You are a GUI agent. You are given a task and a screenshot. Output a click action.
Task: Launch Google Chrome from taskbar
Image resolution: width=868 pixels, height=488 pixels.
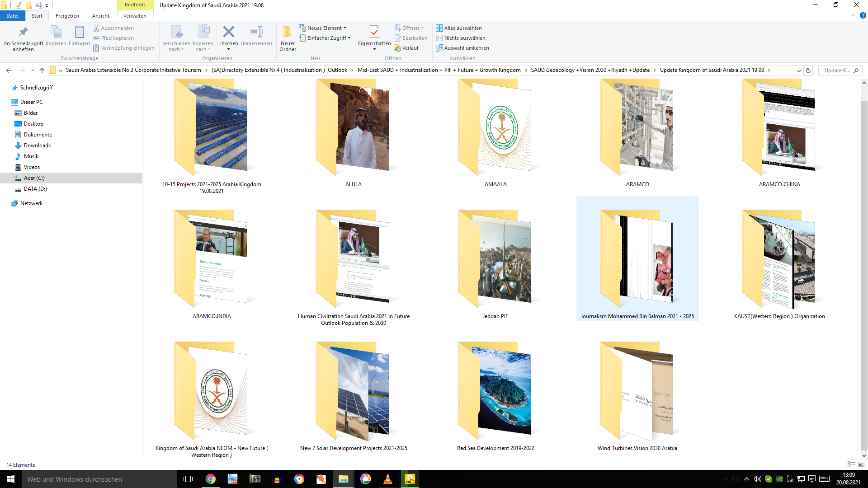(x=211, y=479)
